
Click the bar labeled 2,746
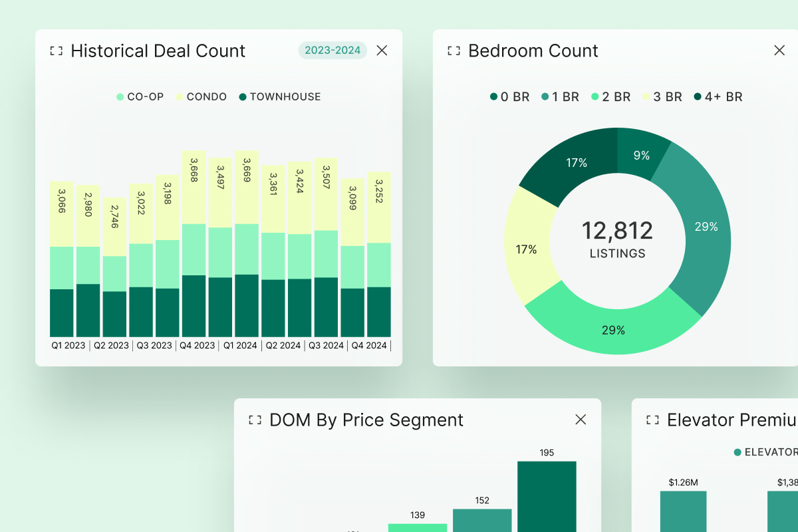(x=114, y=267)
